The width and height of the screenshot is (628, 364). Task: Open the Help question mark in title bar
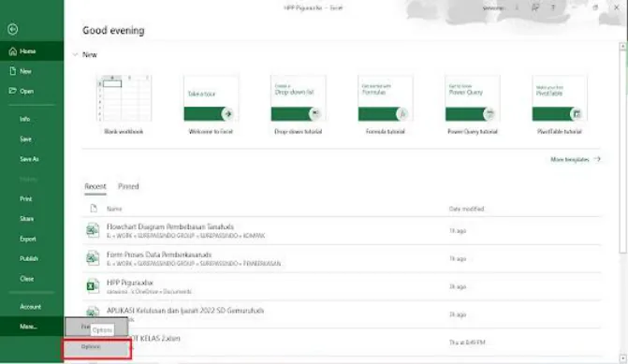(553, 7)
